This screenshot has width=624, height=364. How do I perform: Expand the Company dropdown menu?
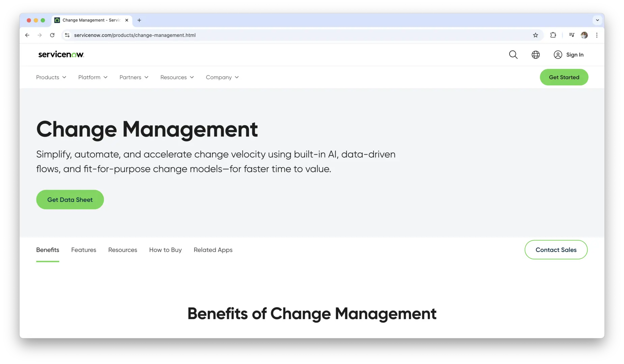(222, 77)
